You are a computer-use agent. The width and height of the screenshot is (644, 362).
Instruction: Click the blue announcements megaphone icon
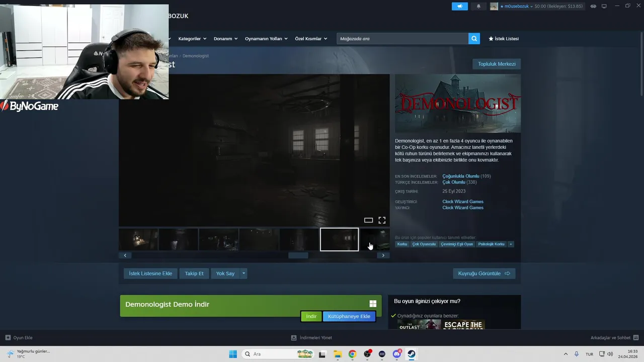coord(459,6)
